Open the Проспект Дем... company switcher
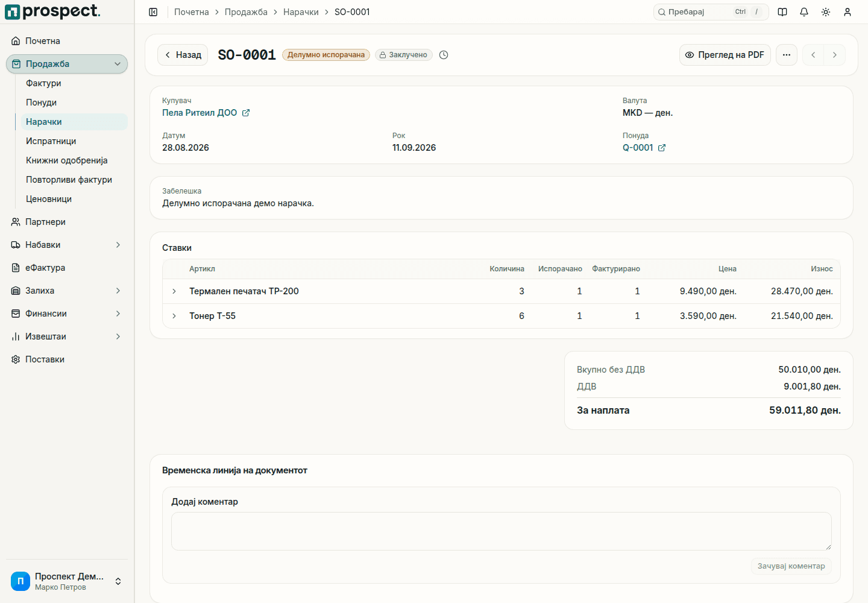Screen dimensions: 868x603 [x=67, y=581]
